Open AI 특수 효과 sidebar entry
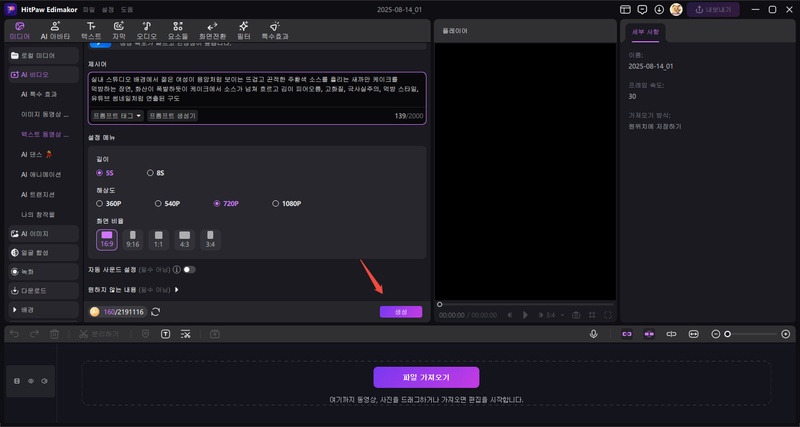The width and height of the screenshot is (800, 427). click(x=39, y=94)
